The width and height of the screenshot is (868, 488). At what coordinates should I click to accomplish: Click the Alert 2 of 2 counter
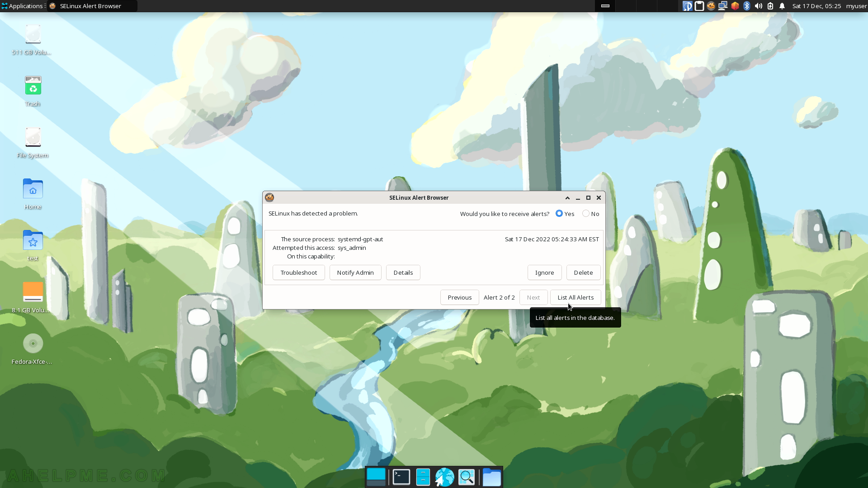pyautogui.click(x=499, y=297)
